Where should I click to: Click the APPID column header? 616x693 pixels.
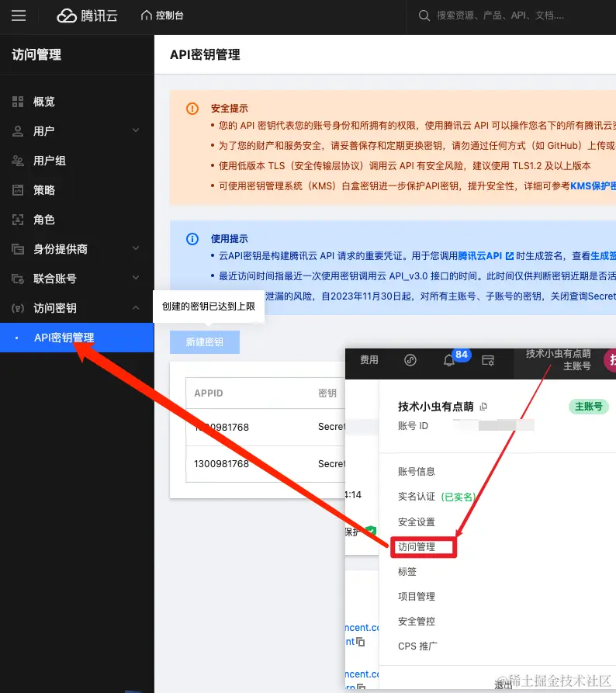(209, 393)
